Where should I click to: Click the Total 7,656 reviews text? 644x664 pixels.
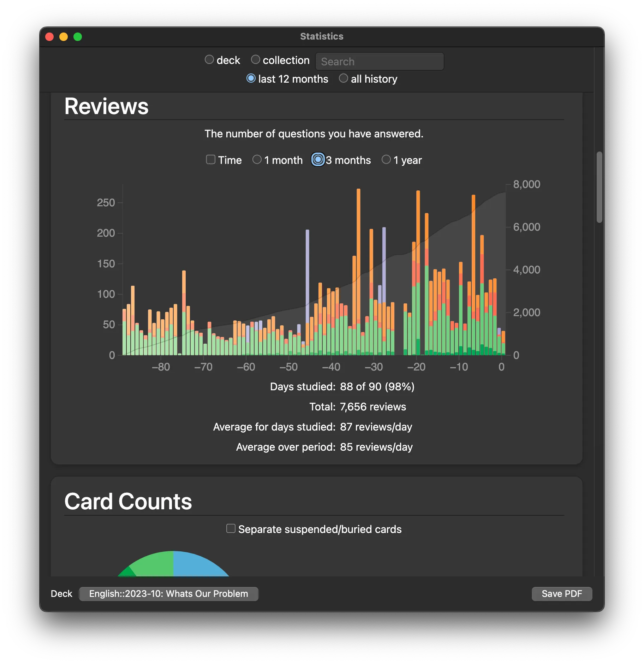coord(358,407)
